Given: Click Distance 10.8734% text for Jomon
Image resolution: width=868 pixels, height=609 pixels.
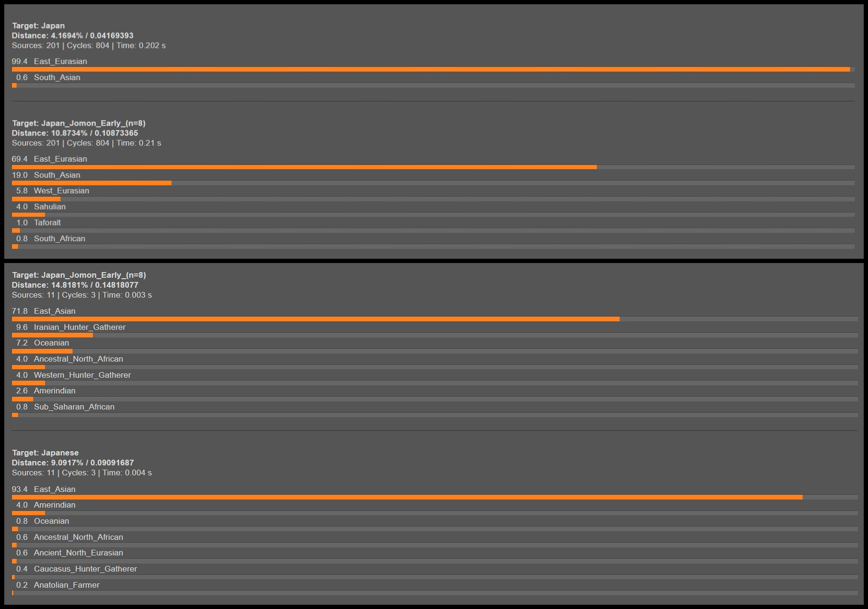Looking at the screenshot, I should coord(75,133).
